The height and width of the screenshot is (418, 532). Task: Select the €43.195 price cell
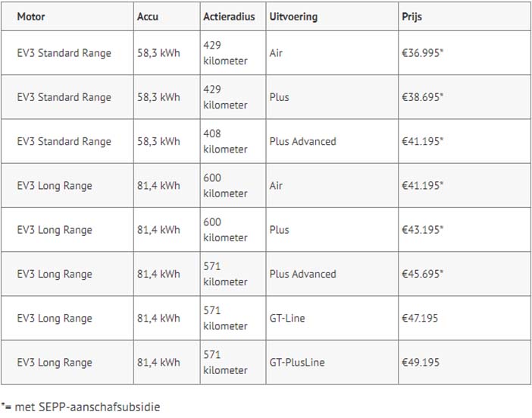click(465, 230)
